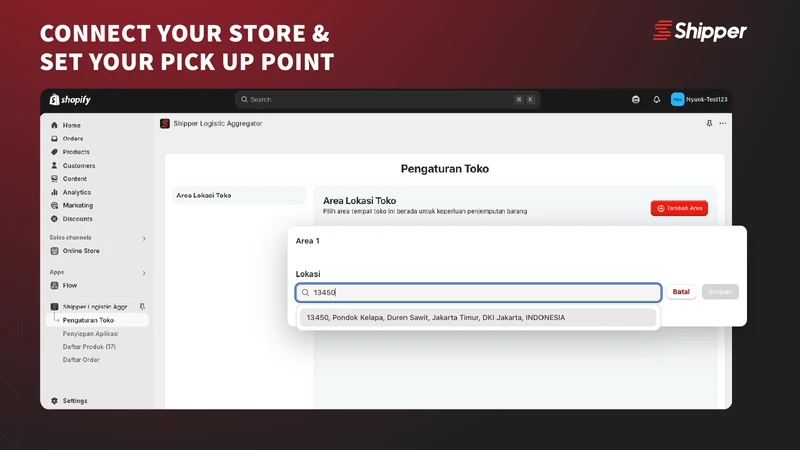Click the Lokasi search field with 13450
800x450 pixels.
coord(479,292)
